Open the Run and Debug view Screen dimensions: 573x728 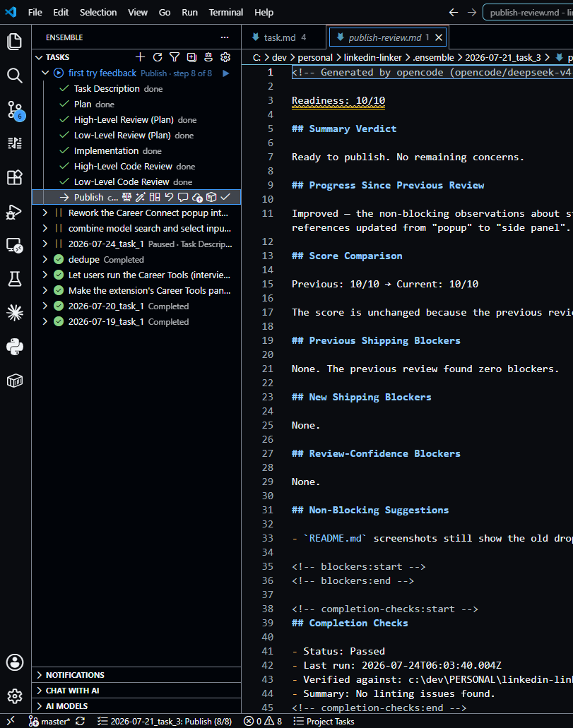(x=15, y=212)
